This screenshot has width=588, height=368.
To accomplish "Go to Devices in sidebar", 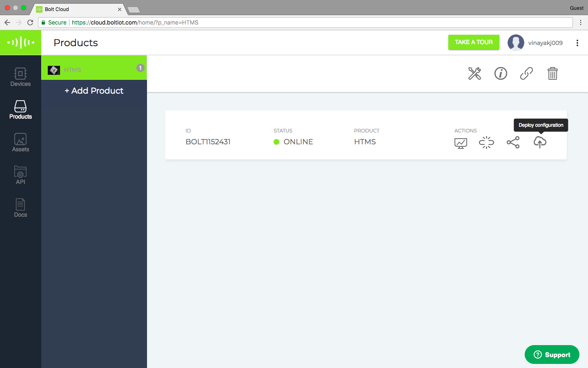I will point(20,77).
